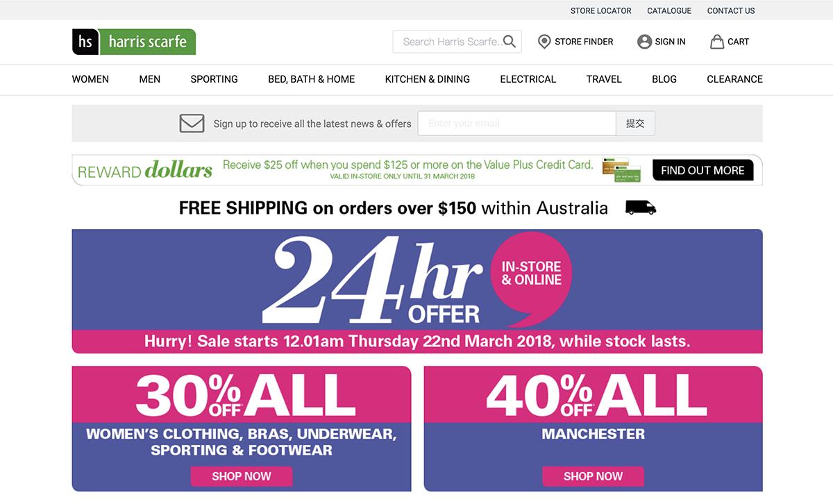Open the Store Locator link

click(600, 10)
